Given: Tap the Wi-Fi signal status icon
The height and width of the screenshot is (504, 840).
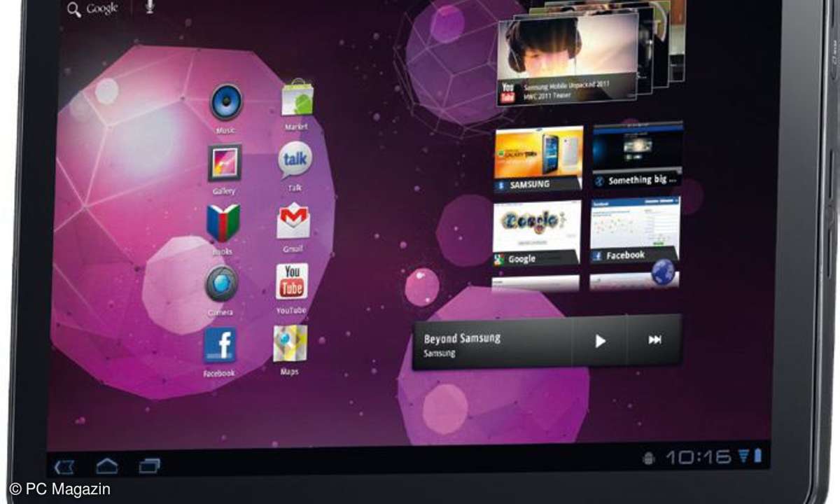Looking at the screenshot, I should coord(743,457).
